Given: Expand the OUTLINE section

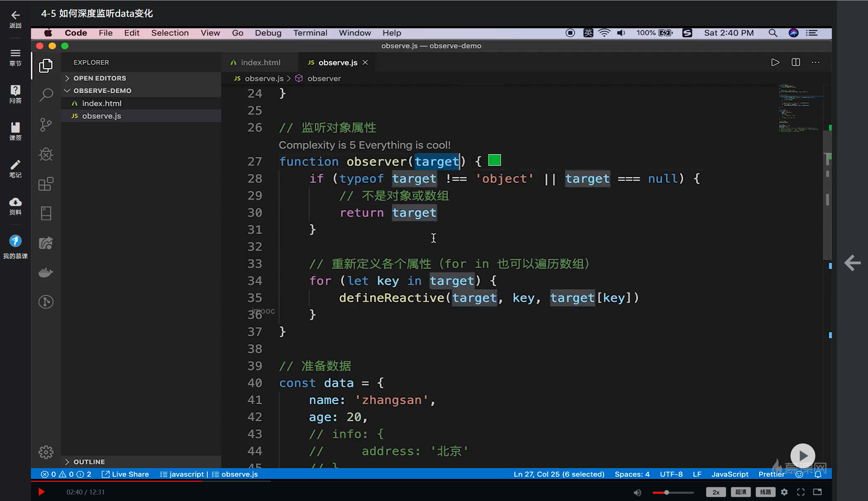Looking at the screenshot, I should click(x=89, y=462).
